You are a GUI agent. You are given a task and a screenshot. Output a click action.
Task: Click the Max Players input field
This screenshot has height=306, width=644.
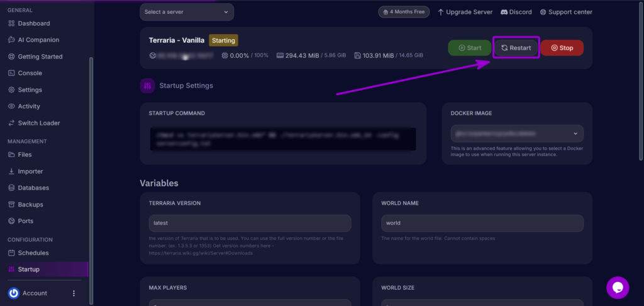tap(250, 303)
